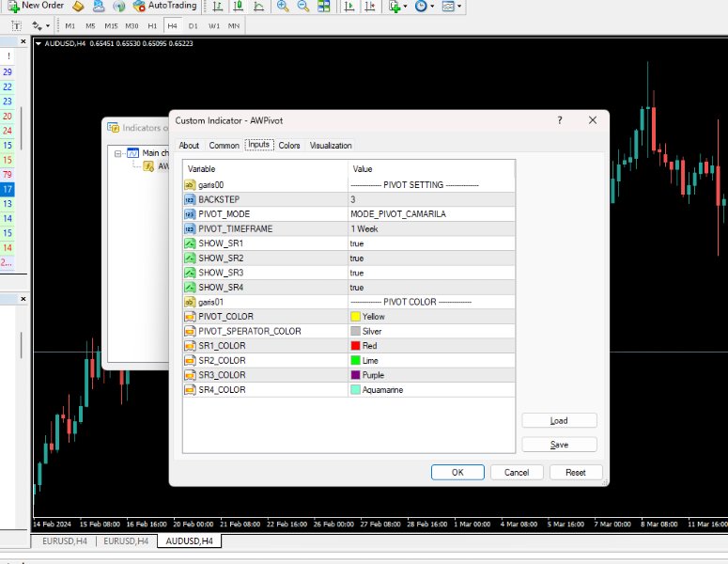Viewport: 728px width, 564px height.
Task: Select the BACKSTEP value 3
Action: pyautogui.click(x=353, y=199)
